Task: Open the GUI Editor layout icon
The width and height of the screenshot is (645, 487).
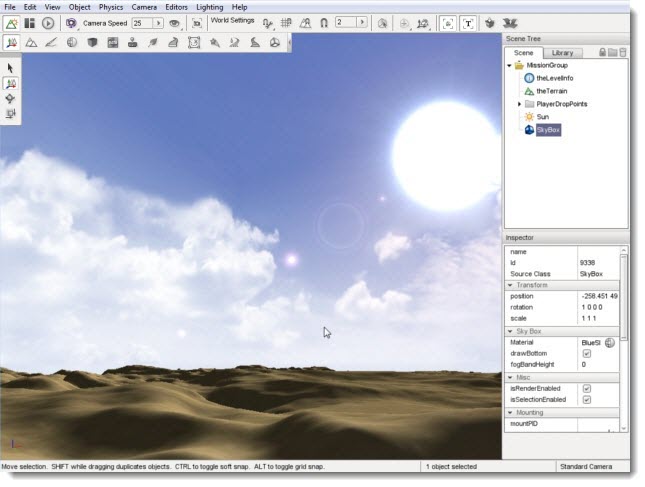Action: [x=30, y=23]
